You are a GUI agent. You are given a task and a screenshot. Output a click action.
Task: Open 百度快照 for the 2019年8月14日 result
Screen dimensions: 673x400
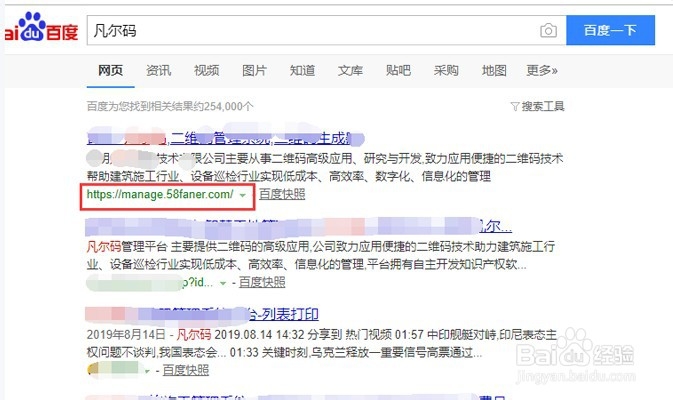(185, 370)
